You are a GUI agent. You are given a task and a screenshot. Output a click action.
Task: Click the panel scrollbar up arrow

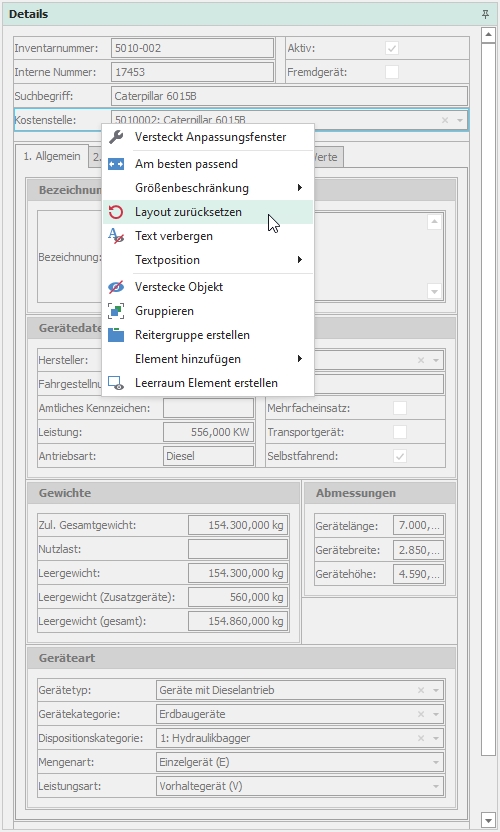coord(488,36)
